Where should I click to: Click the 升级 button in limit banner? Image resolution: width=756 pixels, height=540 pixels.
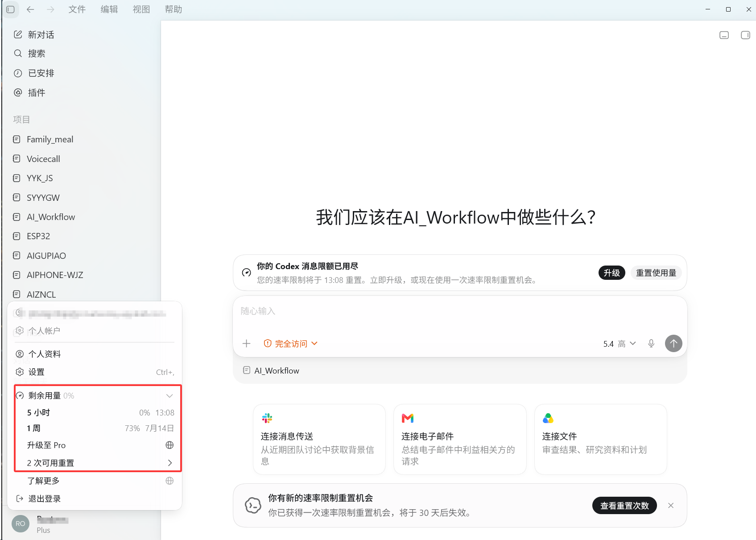[x=611, y=273]
